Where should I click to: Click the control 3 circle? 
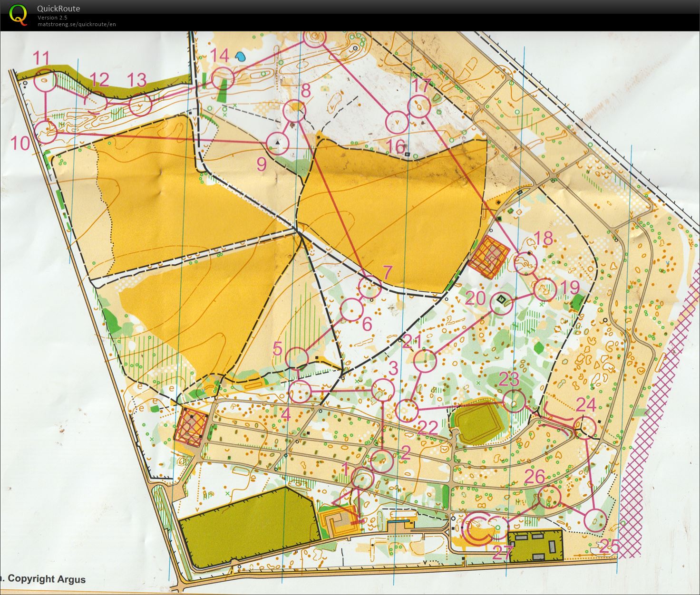click(383, 390)
